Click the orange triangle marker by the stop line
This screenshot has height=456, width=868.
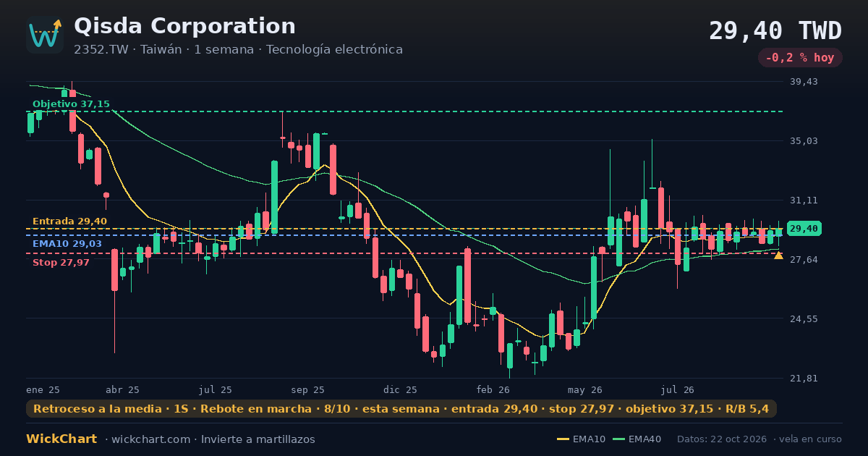coord(778,255)
